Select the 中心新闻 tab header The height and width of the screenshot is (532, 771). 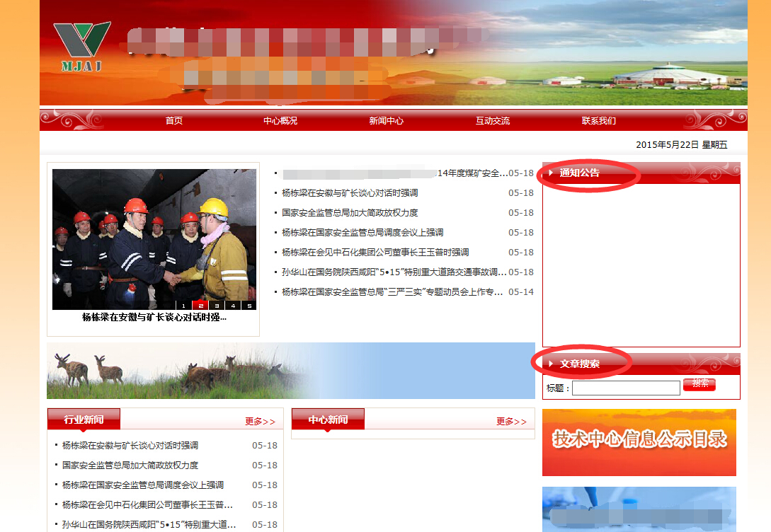(328, 420)
